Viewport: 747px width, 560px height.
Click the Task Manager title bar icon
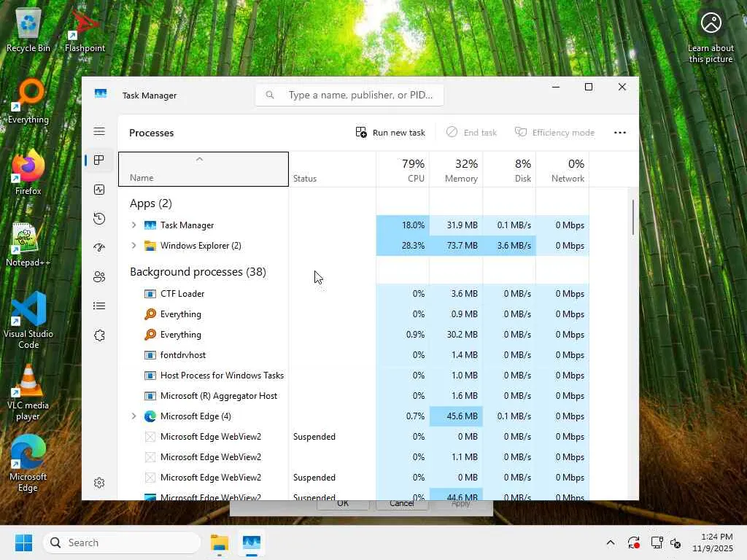pyautogui.click(x=101, y=94)
